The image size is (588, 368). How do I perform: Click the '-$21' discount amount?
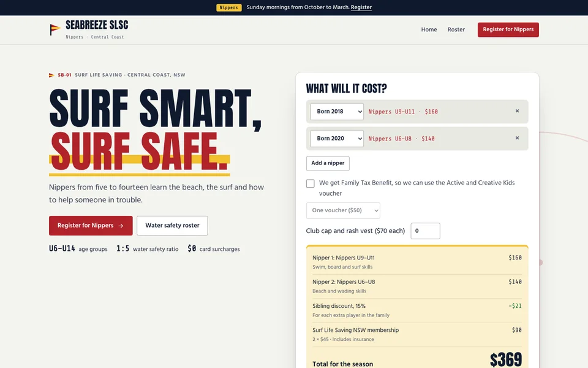pos(515,306)
